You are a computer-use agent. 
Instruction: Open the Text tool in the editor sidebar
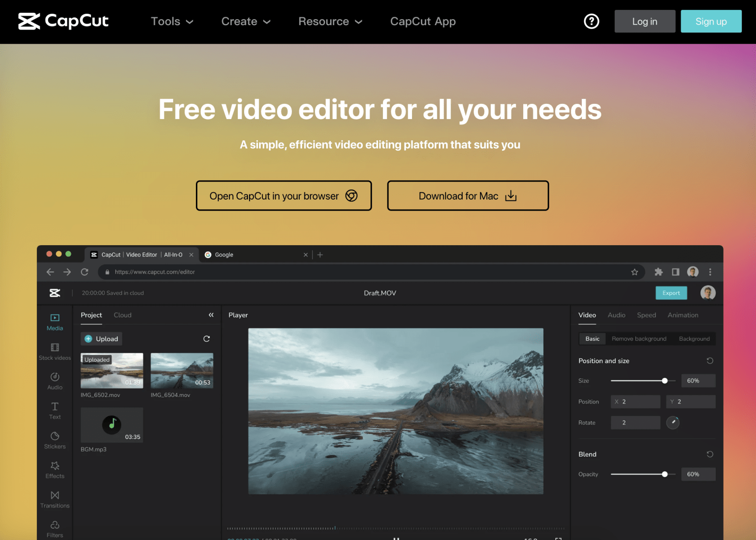pos(54,410)
